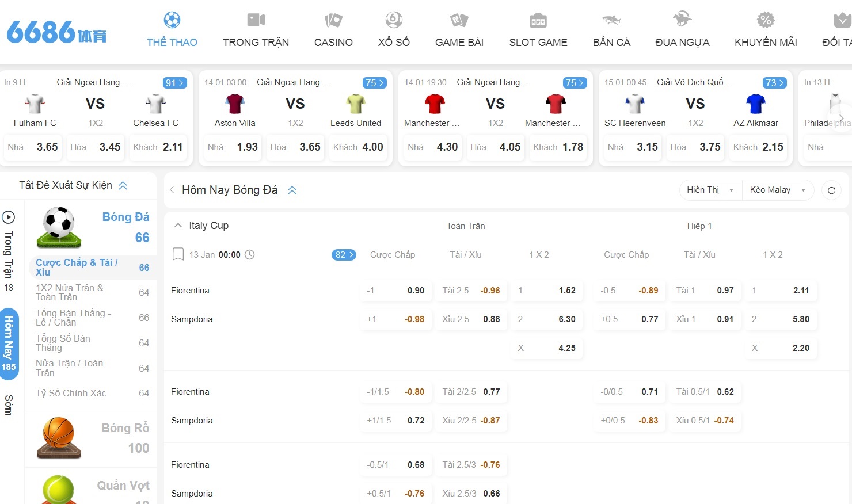
Task: Click the SC Heerenveen jersey icon
Action: tap(635, 104)
